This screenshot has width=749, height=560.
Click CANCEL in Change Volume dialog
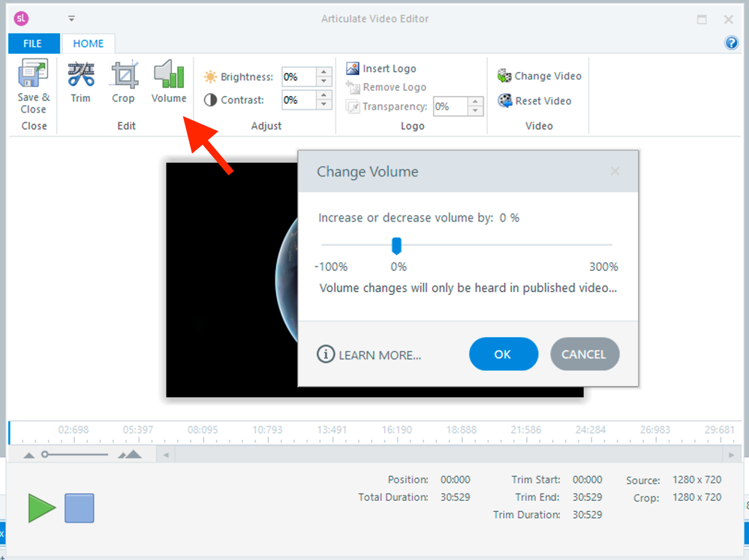click(585, 354)
